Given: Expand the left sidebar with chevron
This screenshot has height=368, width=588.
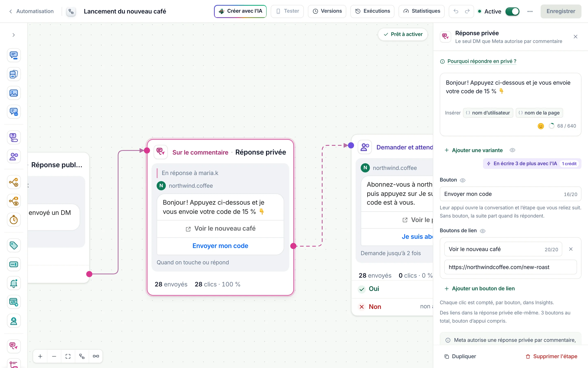Looking at the screenshot, I should point(14,35).
